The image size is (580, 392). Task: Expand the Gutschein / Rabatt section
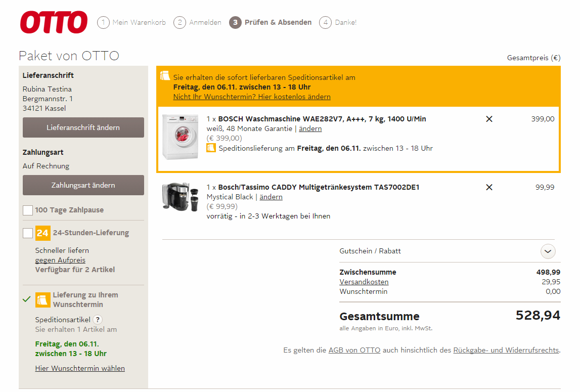pos(548,251)
